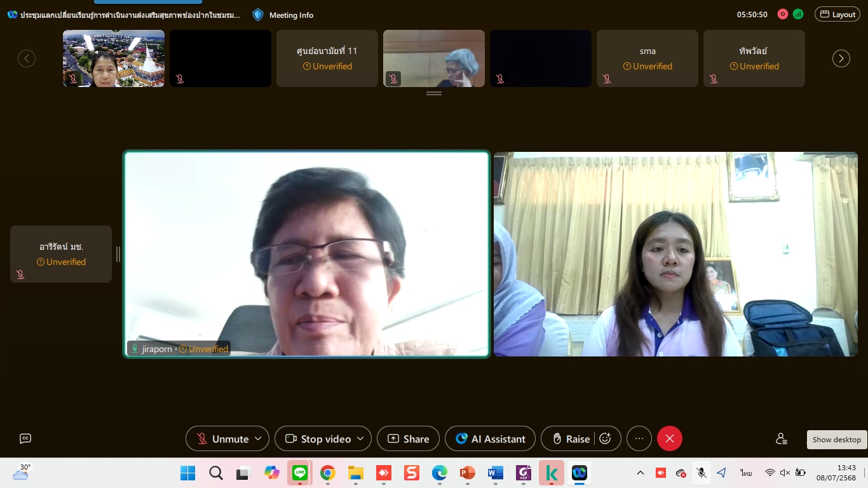Raise your hand
868x488 pixels.
570,438
